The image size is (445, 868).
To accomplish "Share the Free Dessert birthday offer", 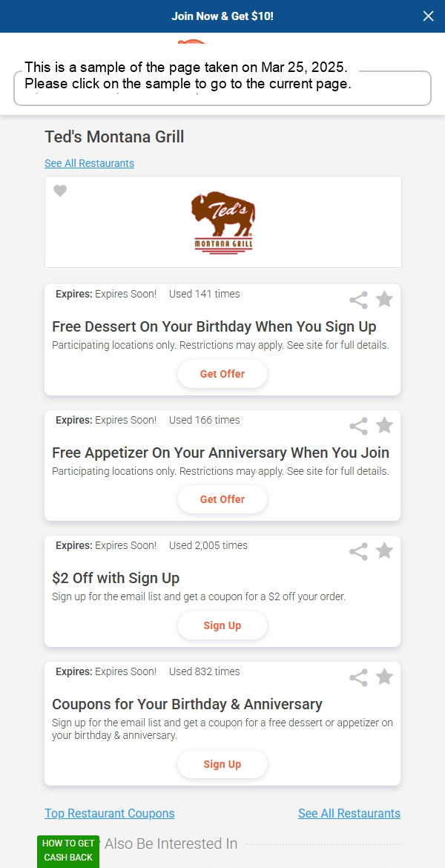I will (x=359, y=300).
